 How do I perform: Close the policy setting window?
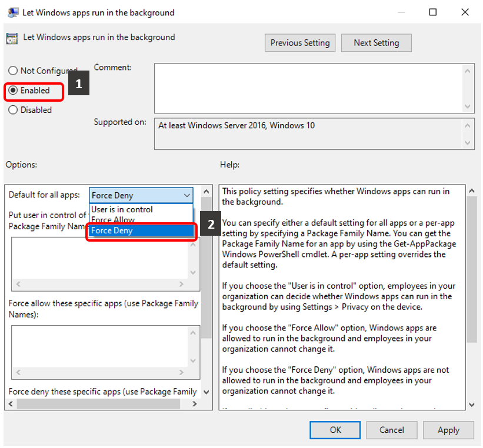(465, 12)
